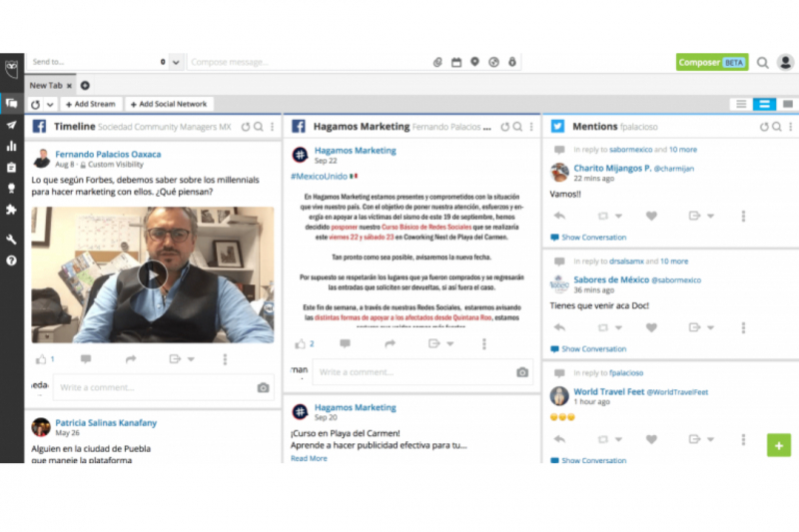
Task: Switch to the compact stream view
Action: (x=740, y=104)
